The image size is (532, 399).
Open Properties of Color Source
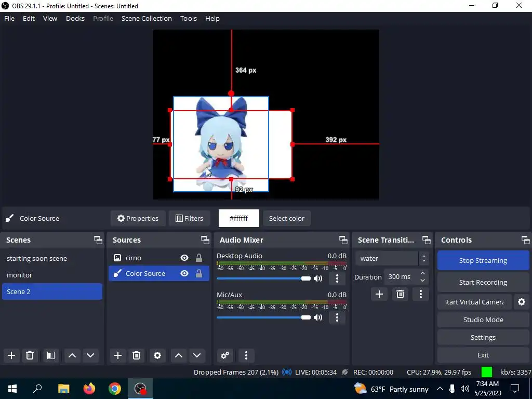pyautogui.click(x=138, y=219)
